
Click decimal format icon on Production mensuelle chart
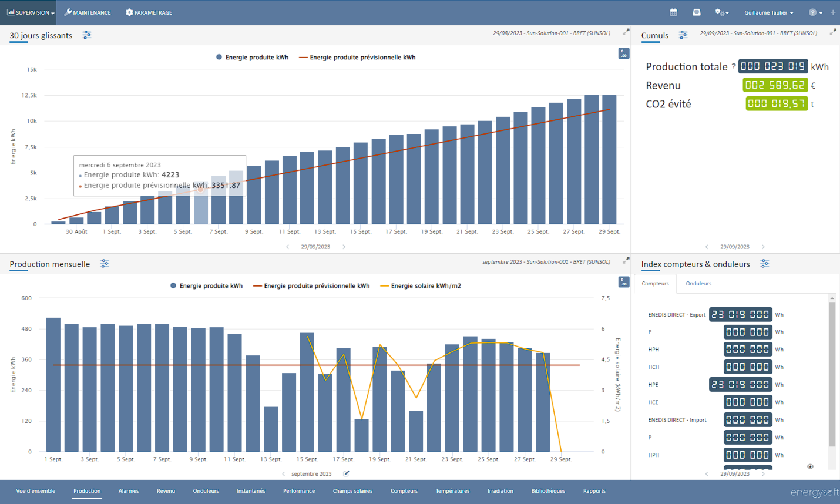pos(624,283)
